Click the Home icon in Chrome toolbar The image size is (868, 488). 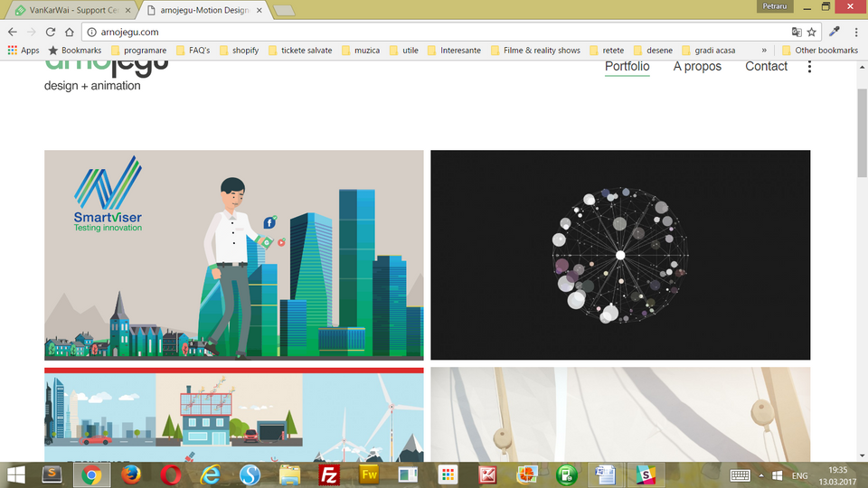[70, 32]
